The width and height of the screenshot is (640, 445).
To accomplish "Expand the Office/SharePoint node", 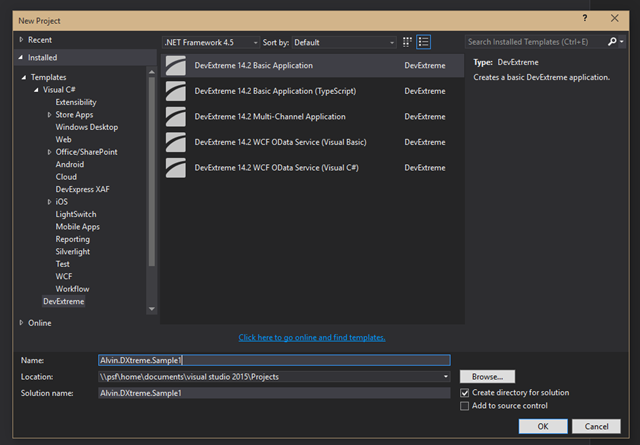I will pyautogui.click(x=49, y=152).
